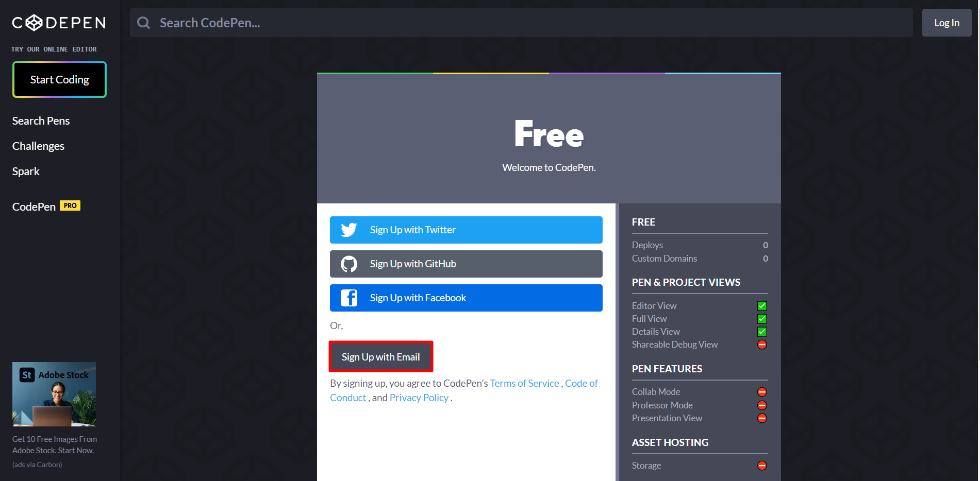Click the PRO badge beside CodePen
This screenshot has height=481, width=980.
tap(70, 205)
